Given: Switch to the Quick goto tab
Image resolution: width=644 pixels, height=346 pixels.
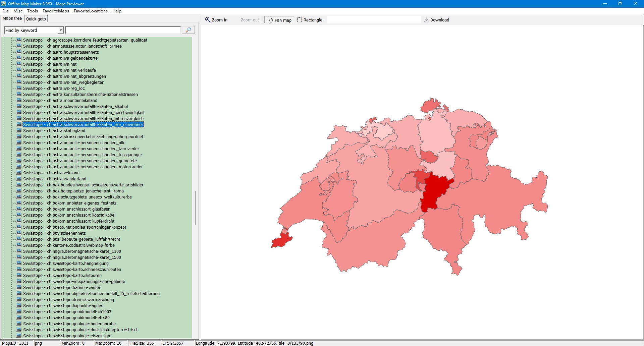Looking at the screenshot, I should (x=36, y=19).
